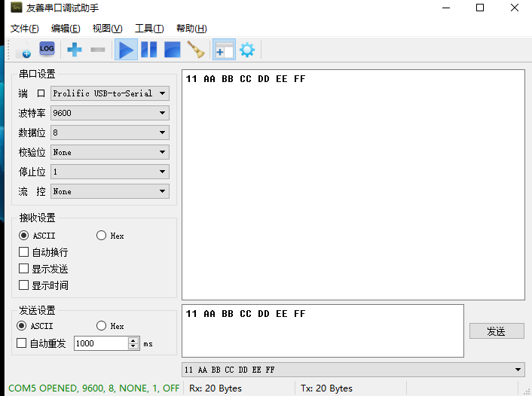Close the 友善串口调试助手 window

click(515, 8)
